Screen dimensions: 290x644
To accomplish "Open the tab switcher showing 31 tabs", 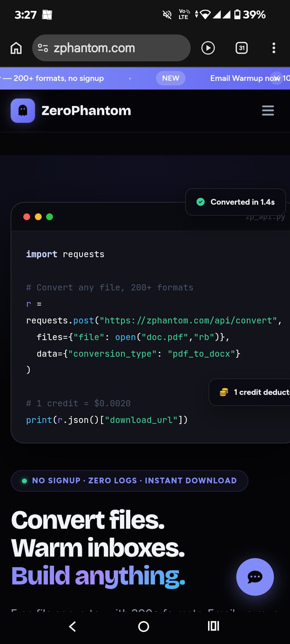I will point(242,48).
